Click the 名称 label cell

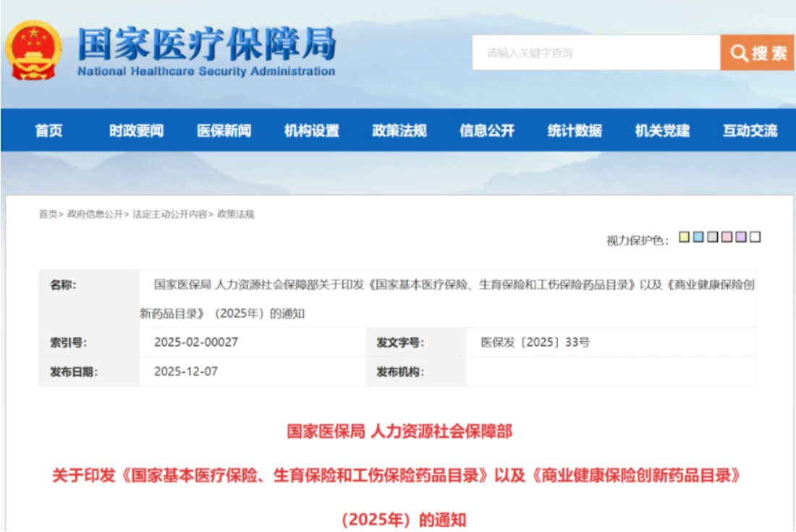tap(89, 299)
